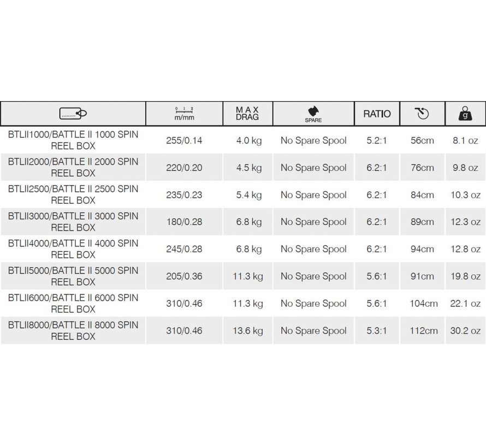Click No Spare Spool in BTLII8000 row
This screenshot has width=486, height=448.
(313, 331)
